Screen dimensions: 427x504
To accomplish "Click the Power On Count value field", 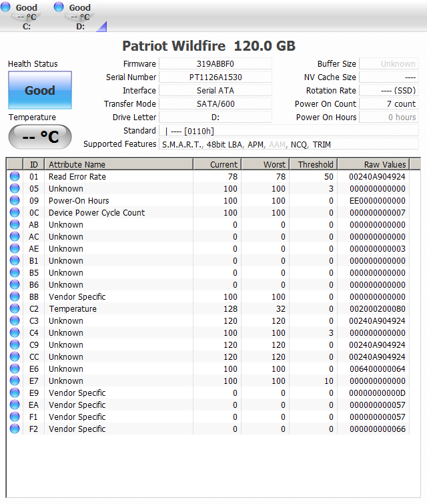I will [389, 104].
